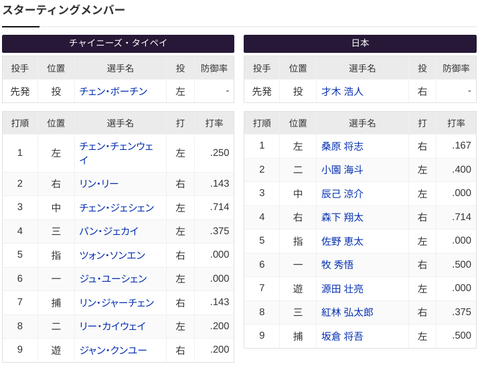Click リー・カイウェイ name link
This screenshot has width=480, height=366.
(x=112, y=326)
